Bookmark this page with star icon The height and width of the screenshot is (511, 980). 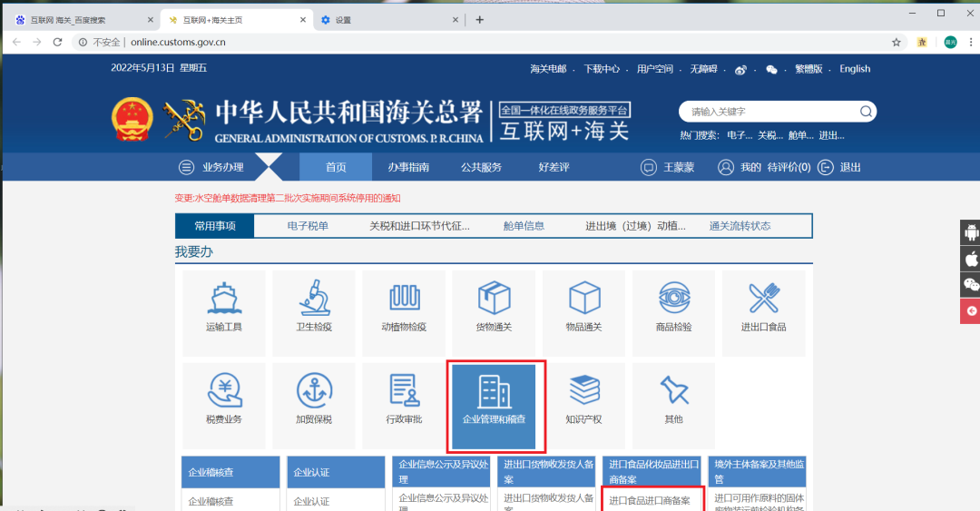[x=897, y=42]
